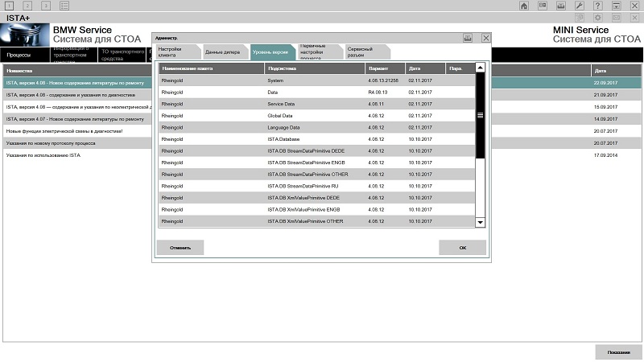
Task: Open the vehicle data display icon
Action: (x=543, y=6)
